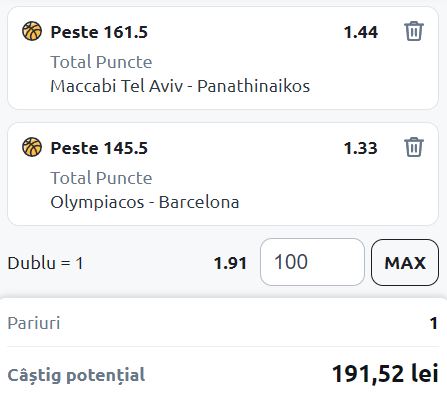Viewport: 447px width, 395px height.
Task: Select the Peste 145.5 selection title
Action: click(99, 148)
